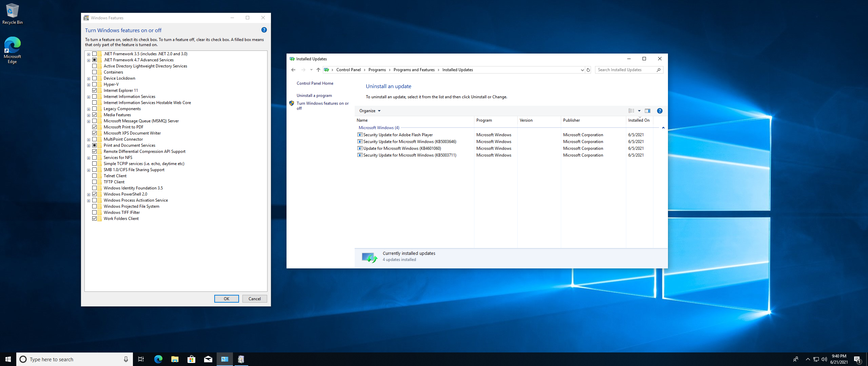Expand Internet Information Services node
The height and width of the screenshot is (366, 868).
tap(88, 97)
